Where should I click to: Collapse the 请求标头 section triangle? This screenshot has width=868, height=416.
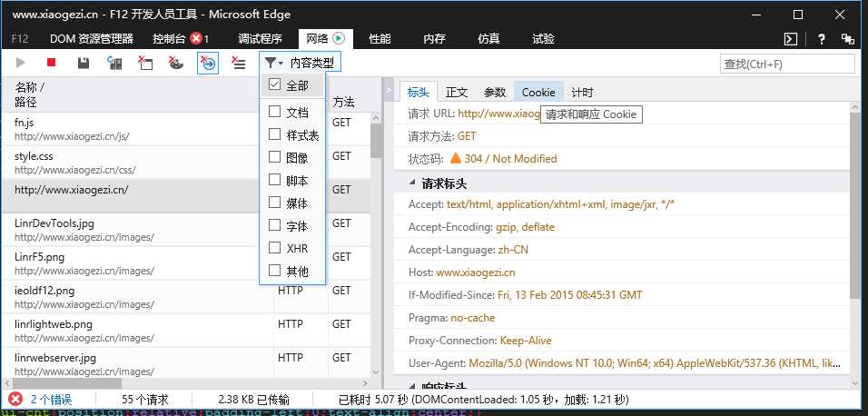[x=412, y=183]
